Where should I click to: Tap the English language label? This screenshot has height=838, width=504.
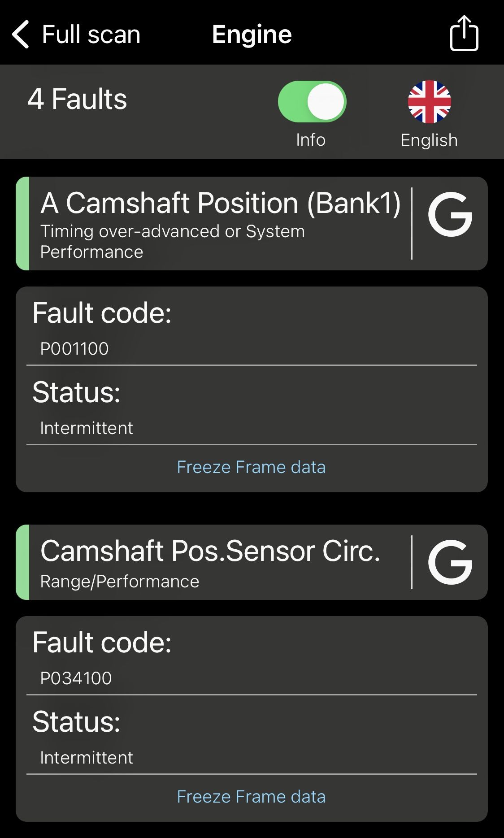click(x=429, y=140)
